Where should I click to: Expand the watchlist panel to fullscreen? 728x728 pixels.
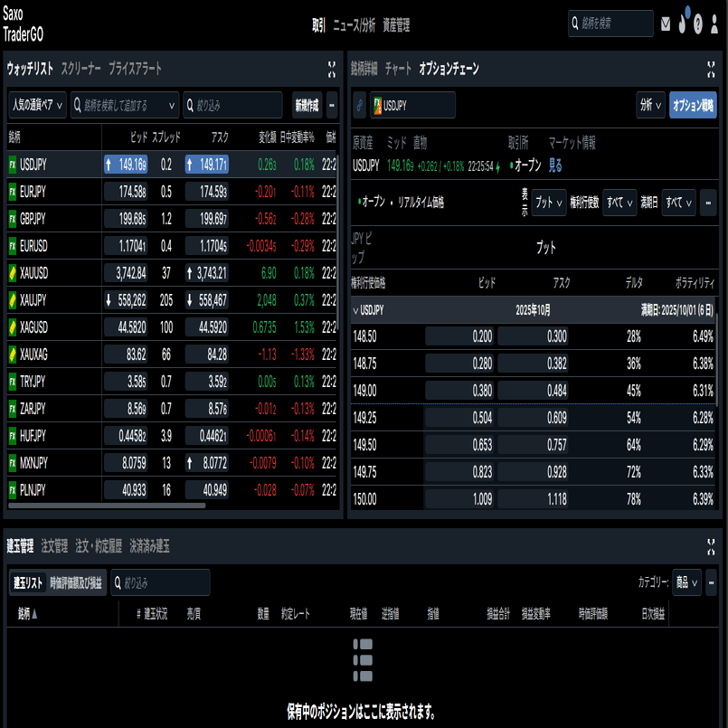(332, 69)
